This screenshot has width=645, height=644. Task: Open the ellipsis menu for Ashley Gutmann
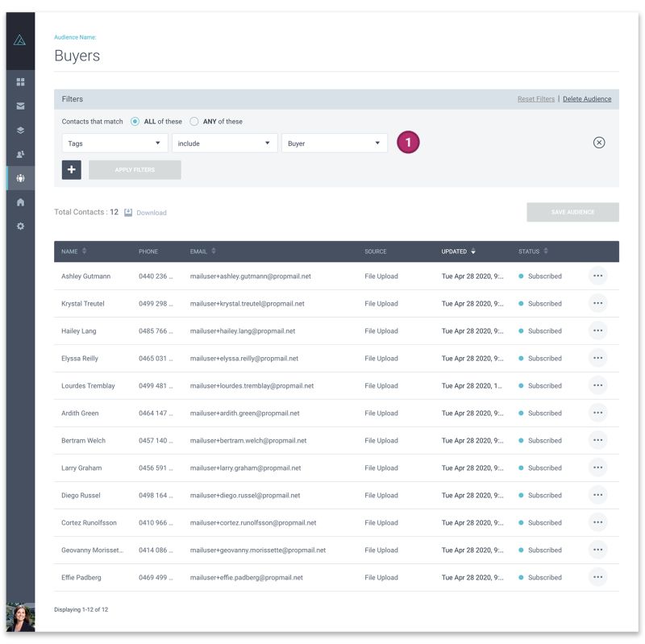[598, 276]
